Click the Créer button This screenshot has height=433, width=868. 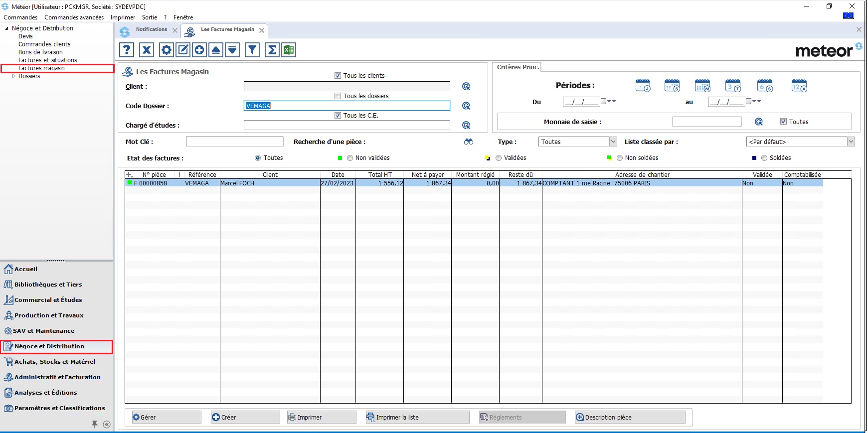[x=245, y=418]
